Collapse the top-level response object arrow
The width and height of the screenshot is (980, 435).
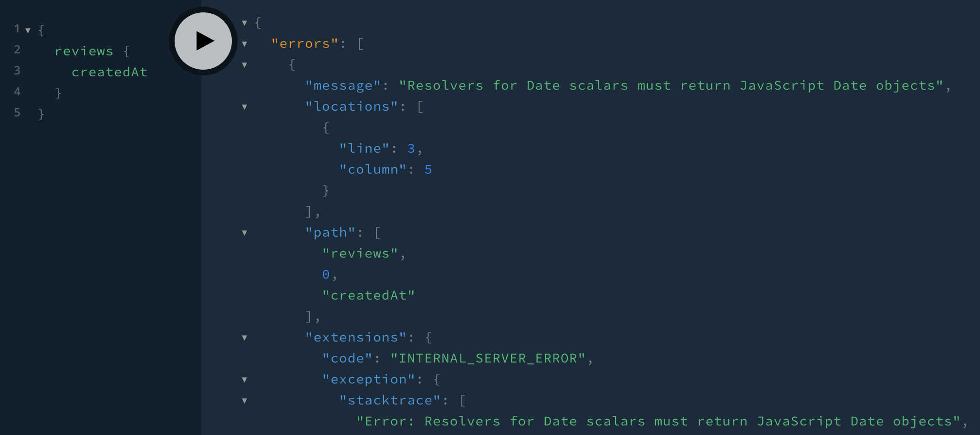tap(244, 22)
